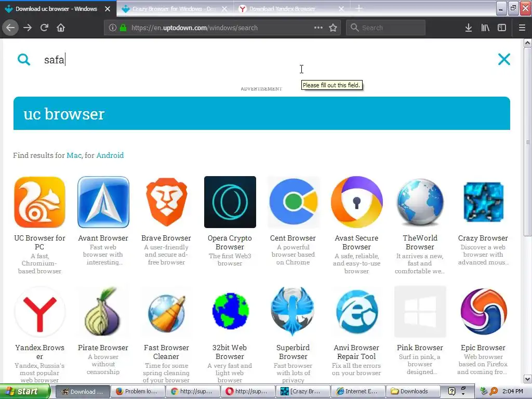Image resolution: width=532 pixels, height=399 pixels.
Task: Open the 32bit Web Browser icon
Action: 230,311
